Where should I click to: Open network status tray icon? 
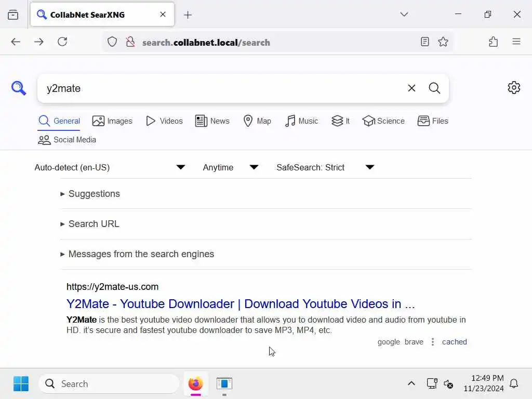click(432, 384)
